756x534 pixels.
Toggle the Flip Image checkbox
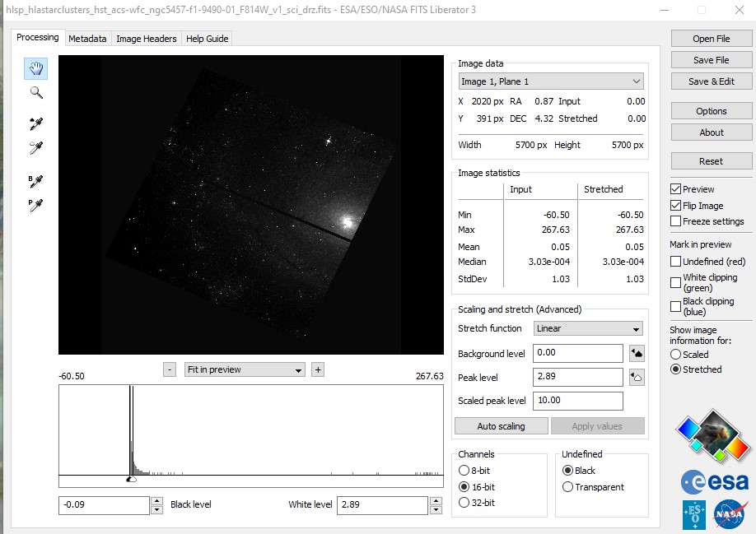click(x=675, y=206)
